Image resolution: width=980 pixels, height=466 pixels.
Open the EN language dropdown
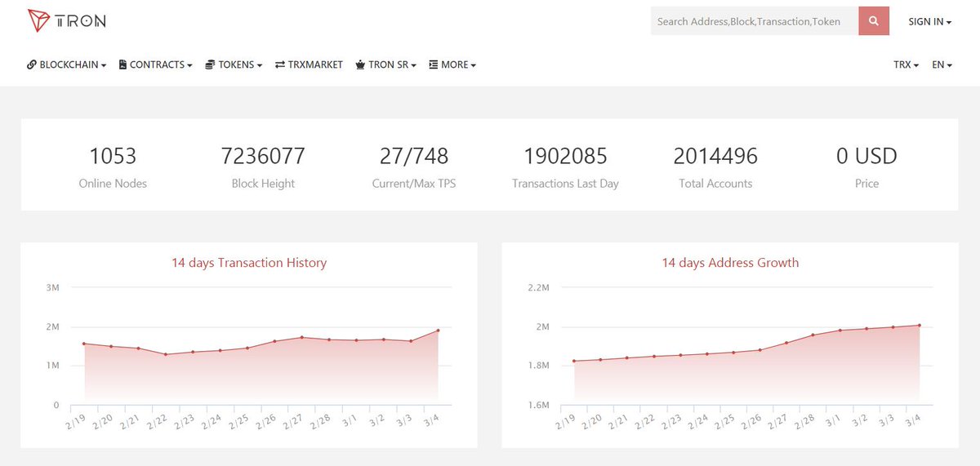(x=942, y=64)
